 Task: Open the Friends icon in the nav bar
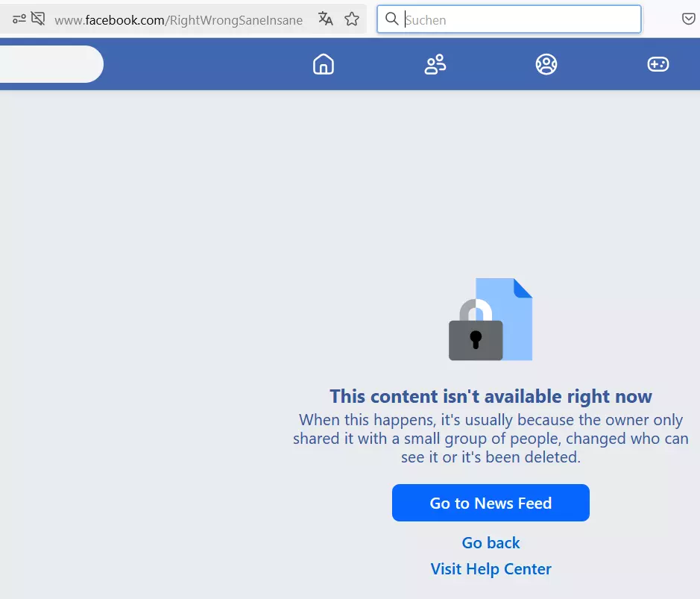435,64
